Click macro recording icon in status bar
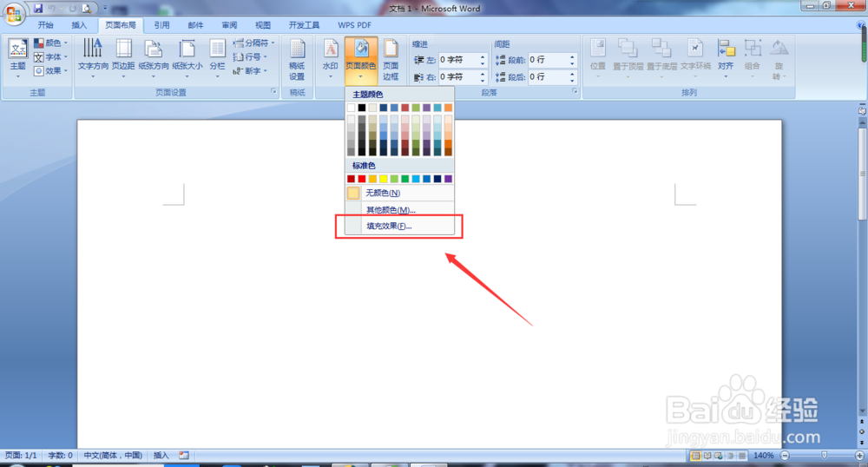The height and width of the screenshot is (467, 868). [184, 456]
